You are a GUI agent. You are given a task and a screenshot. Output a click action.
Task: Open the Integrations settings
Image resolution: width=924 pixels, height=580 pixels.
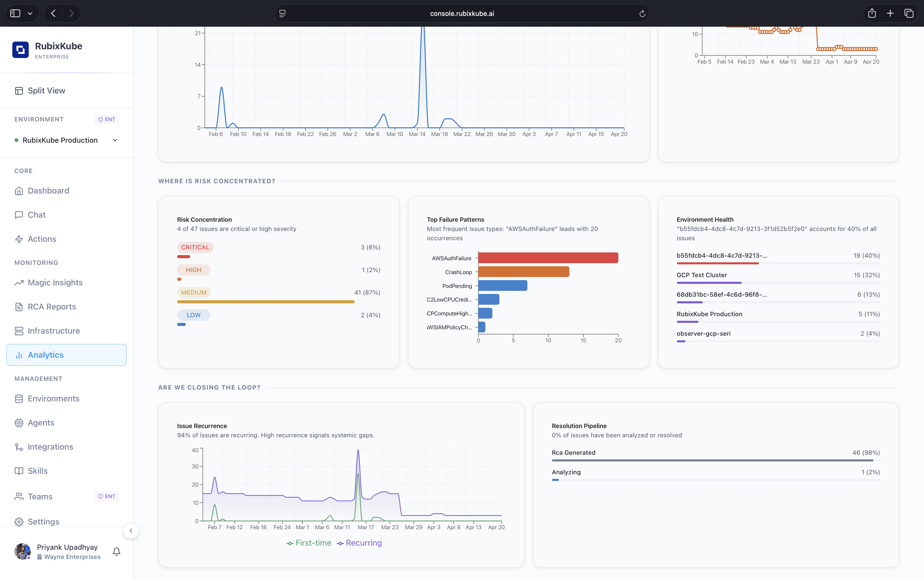[x=50, y=447]
